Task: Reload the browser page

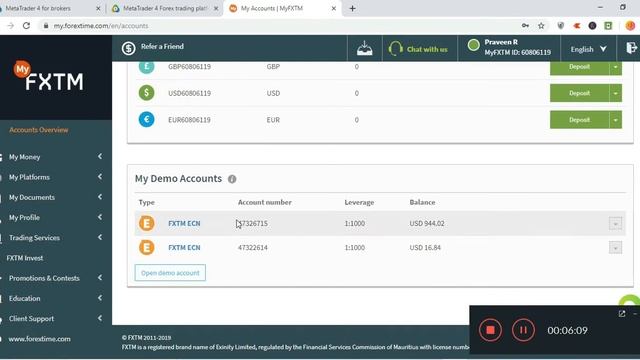Action: click(x=27, y=26)
